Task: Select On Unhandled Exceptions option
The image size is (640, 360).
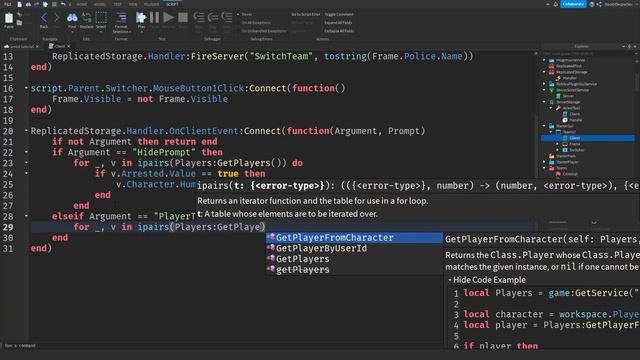Action: click(x=262, y=31)
